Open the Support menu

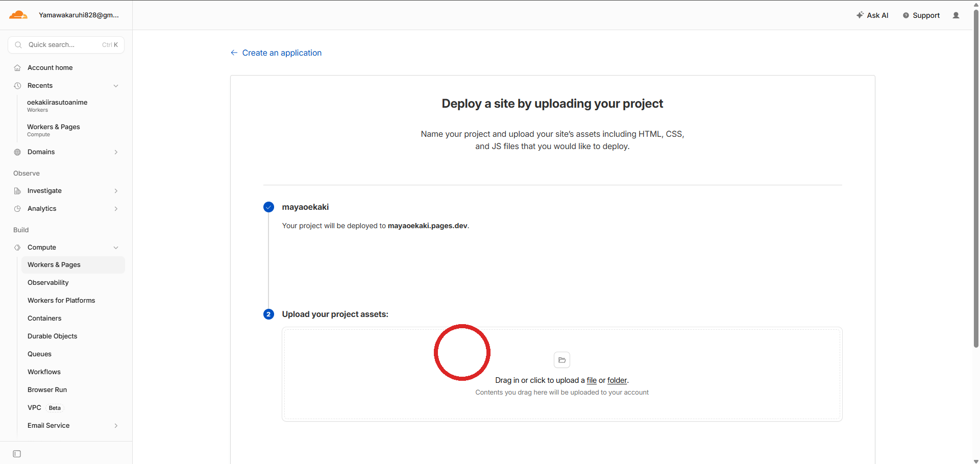coord(921,15)
